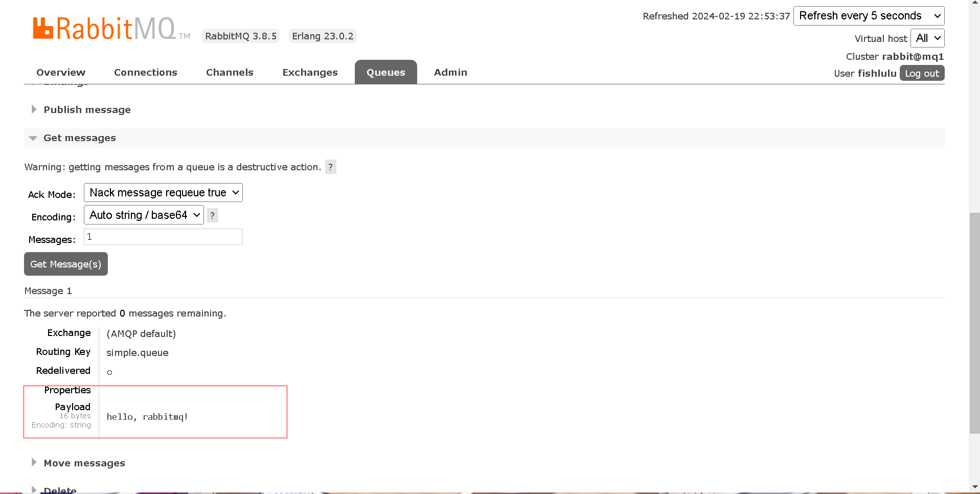Image resolution: width=980 pixels, height=494 pixels.
Task: Open the Virtual host dropdown
Action: (927, 38)
